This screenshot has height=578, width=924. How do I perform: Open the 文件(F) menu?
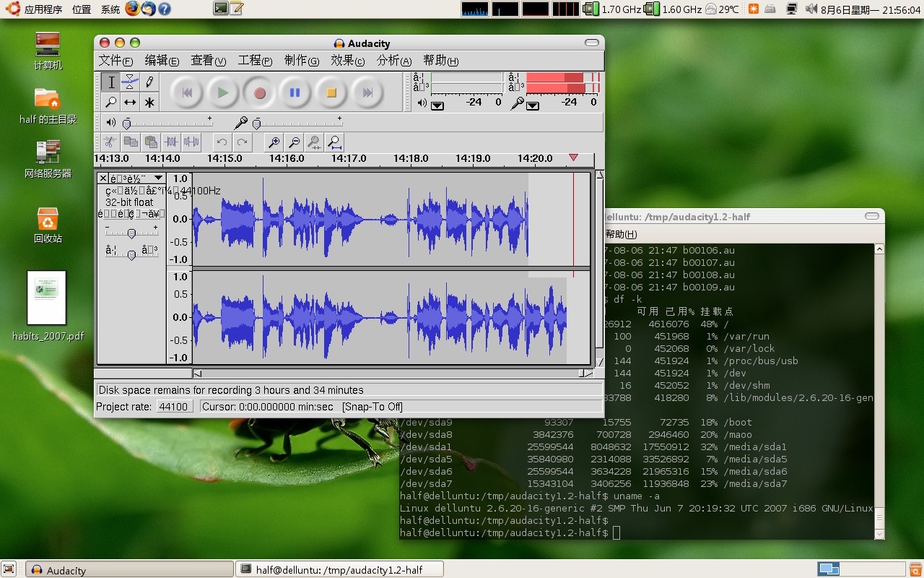point(116,61)
